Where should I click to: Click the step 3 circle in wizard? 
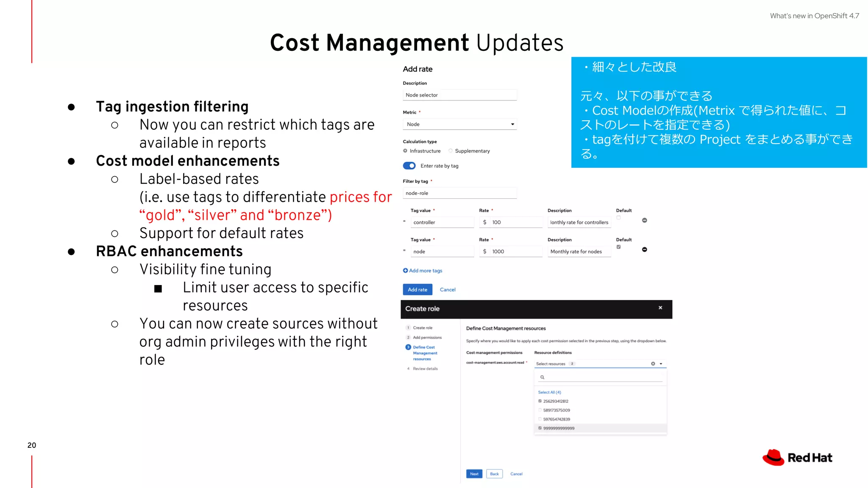coord(408,347)
